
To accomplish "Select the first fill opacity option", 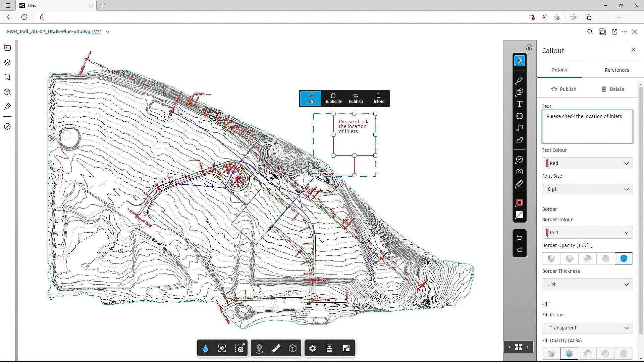I will (551, 354).
